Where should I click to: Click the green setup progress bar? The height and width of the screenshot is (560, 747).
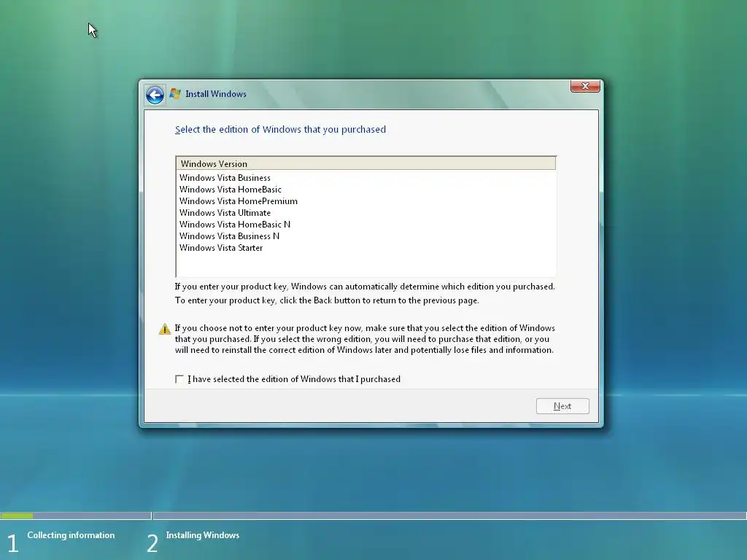click(x=17, y=516)
